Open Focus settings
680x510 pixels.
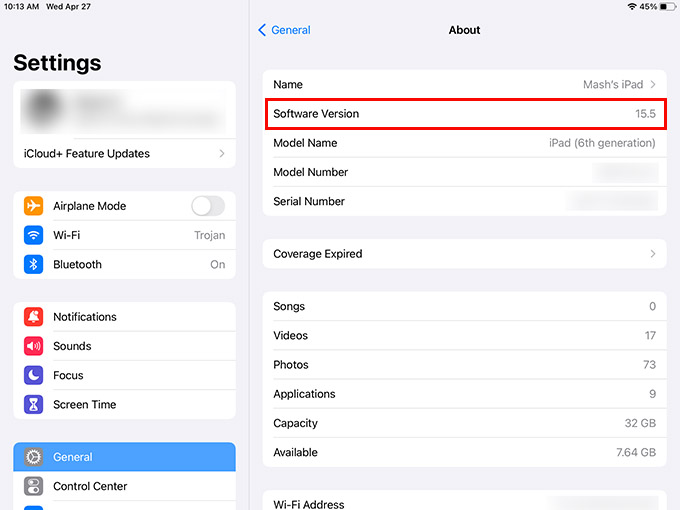(x=124, y=375)
